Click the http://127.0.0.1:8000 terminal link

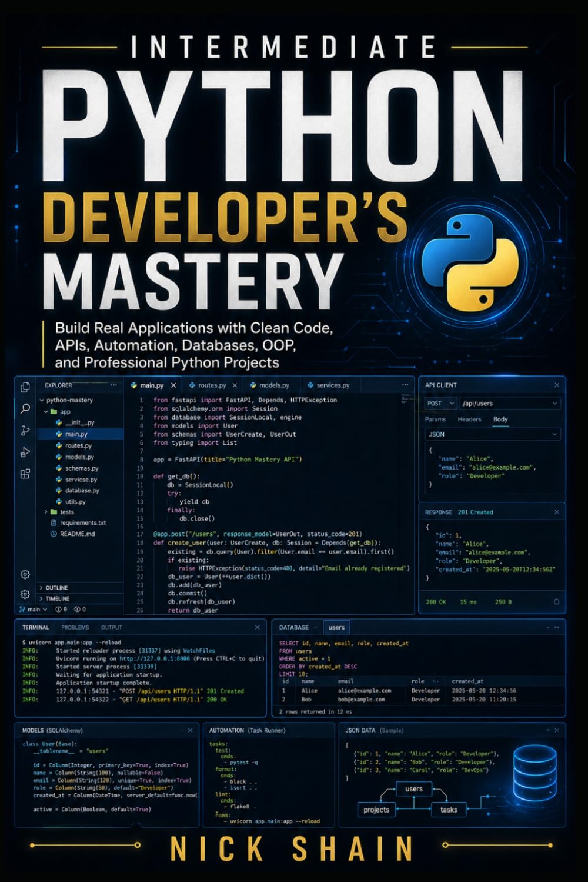(x=155, y=659)
